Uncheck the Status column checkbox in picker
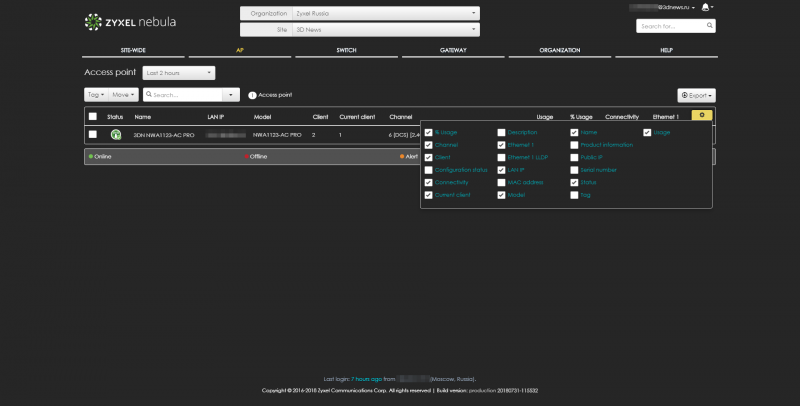This screenshot has width=800, height=406. (574, 183)
